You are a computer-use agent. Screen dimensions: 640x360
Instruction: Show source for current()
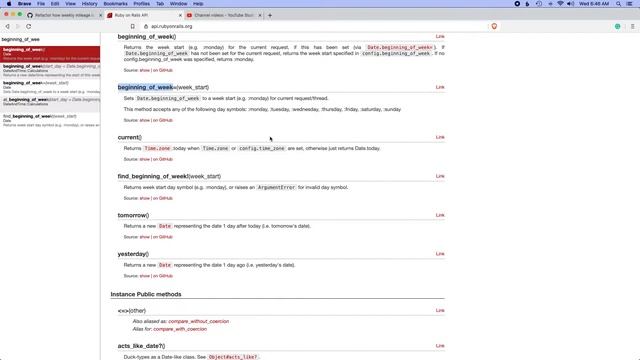(144, 159)
